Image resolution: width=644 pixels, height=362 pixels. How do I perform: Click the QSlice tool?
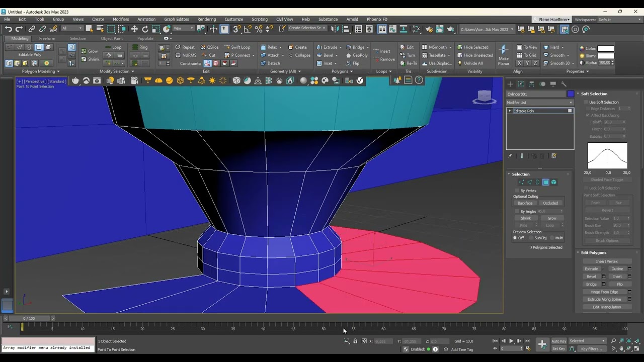209,47
